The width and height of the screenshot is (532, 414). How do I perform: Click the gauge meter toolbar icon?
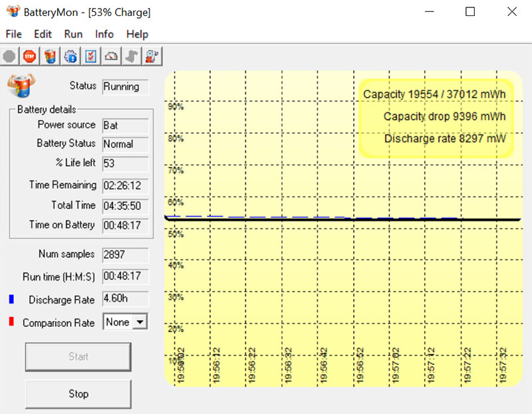pos(112,56)
